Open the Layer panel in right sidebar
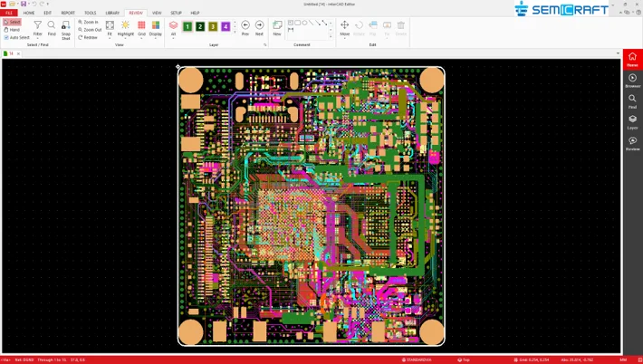Screen dimensions: 643x364 [632, 122]
